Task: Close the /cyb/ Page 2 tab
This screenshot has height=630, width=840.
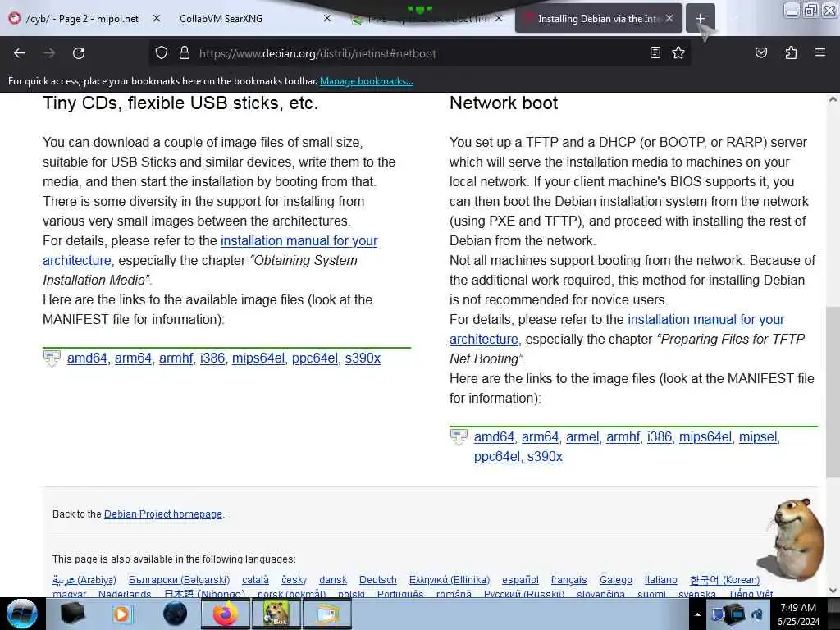Action: [157, 18]
